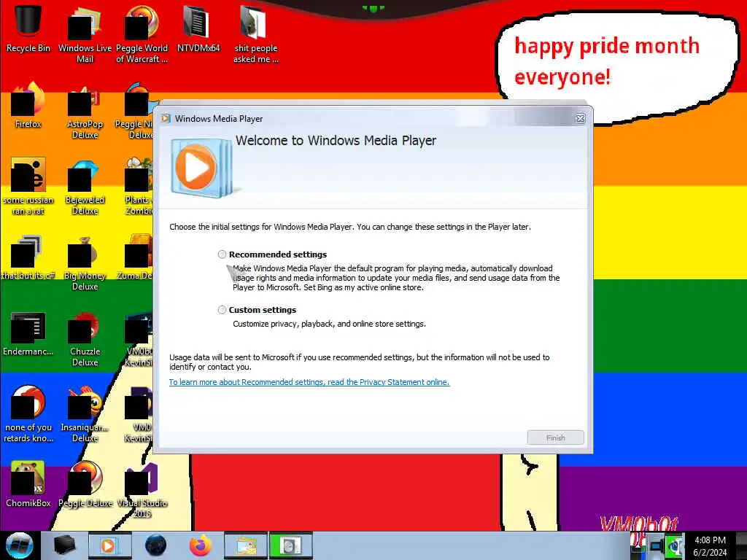The width and height of the screenshot is (747, 560).
Task: Click the dark globe taskbar icon
Action: point(156,545)
